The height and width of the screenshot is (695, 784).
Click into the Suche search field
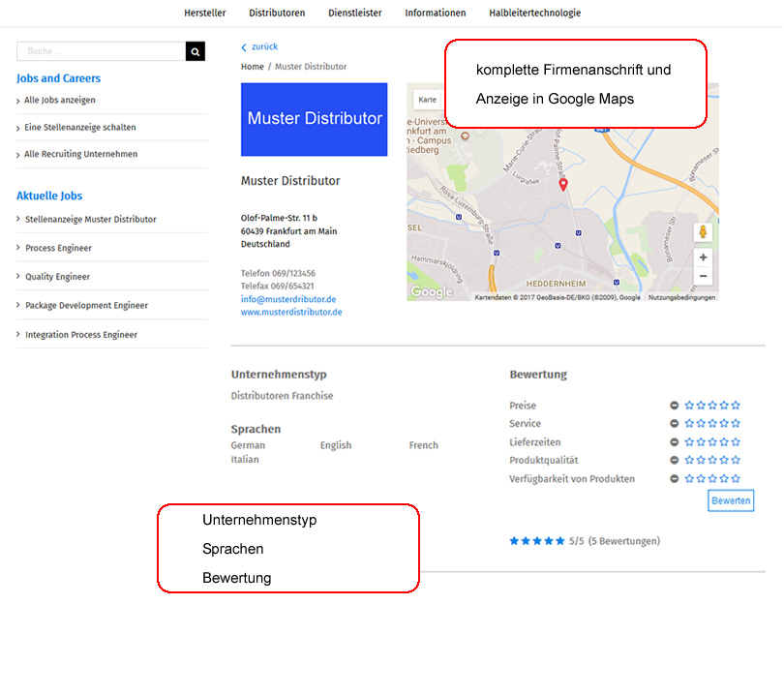point(101,51)
